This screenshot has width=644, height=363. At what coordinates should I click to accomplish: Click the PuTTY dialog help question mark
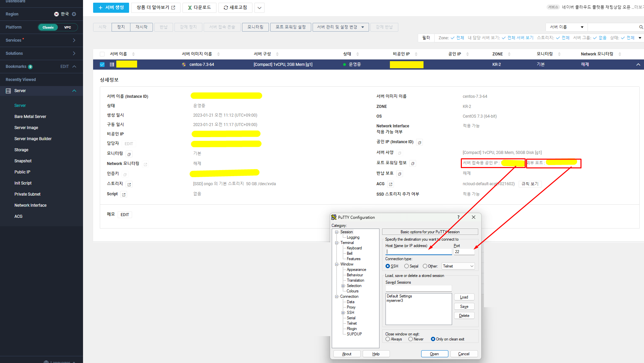pyautogui.click(x=458, y=217)
